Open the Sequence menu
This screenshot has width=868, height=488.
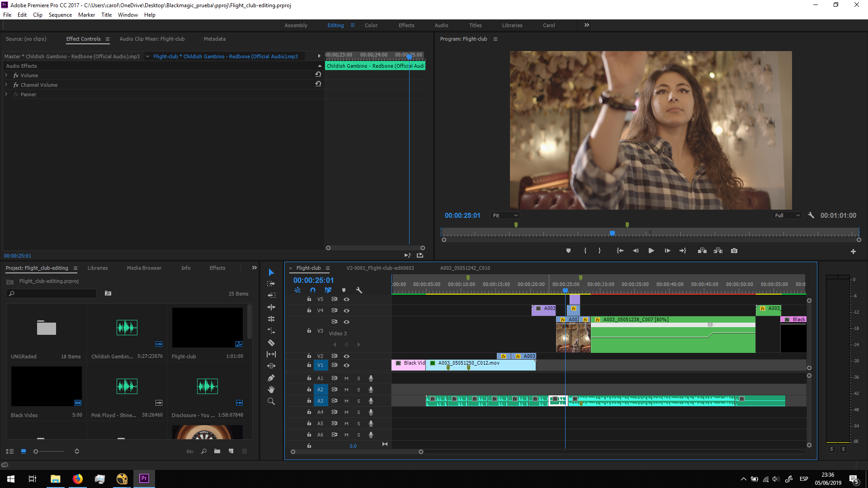(x=60, y=15)
